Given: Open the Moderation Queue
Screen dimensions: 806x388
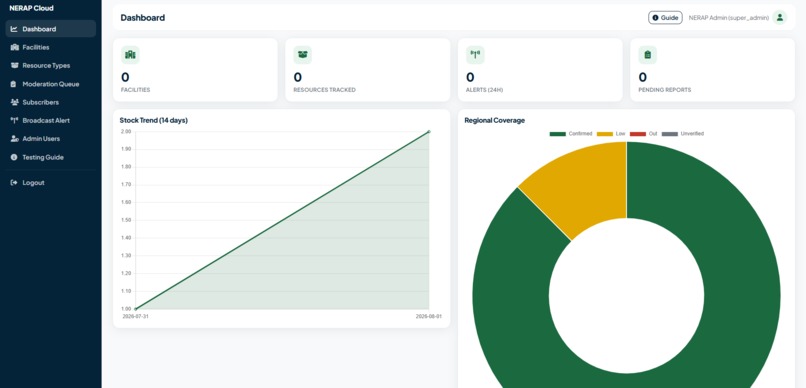Looking at the screenshot, I should 50,84.
